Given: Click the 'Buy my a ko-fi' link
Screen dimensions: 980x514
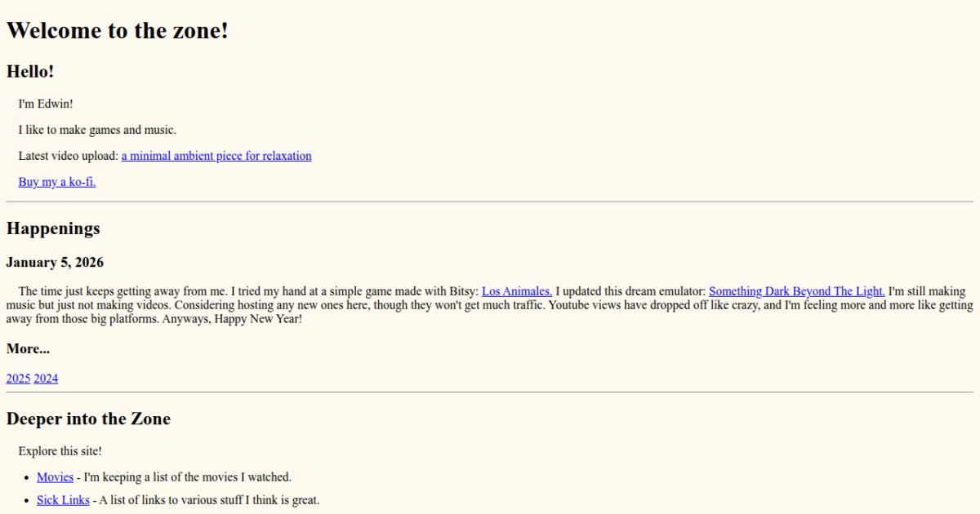Looking at the screenshot, I should (x=57, y=182).
